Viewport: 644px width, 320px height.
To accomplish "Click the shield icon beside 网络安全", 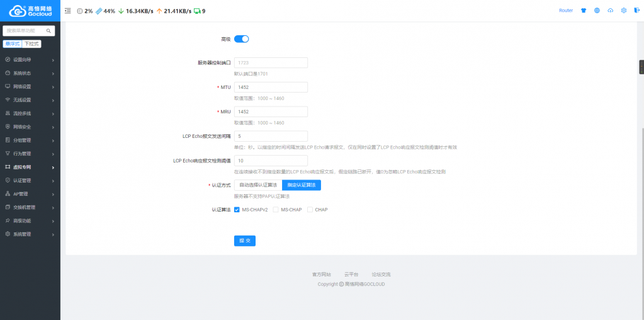I will [x=8, y=127].
